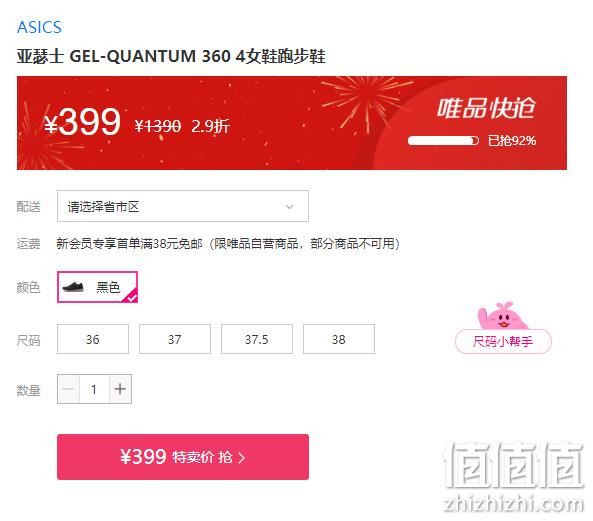
Task: Increase quantity with the plus icon
Action: pyautogui.click(x=120, y=389)
